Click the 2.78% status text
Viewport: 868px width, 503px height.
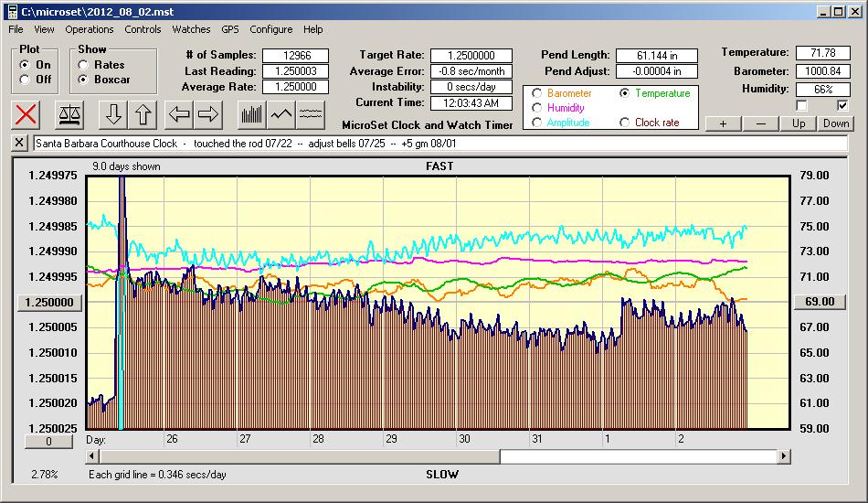pos(44,475)
